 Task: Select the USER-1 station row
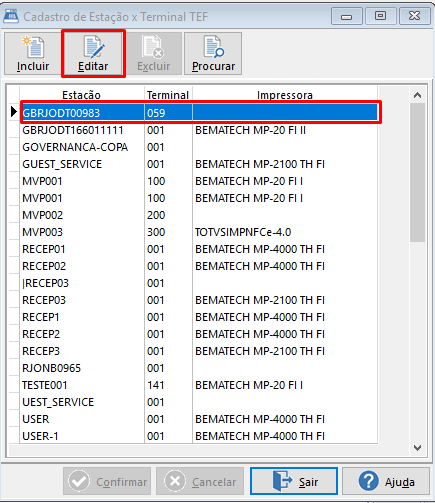199,436
